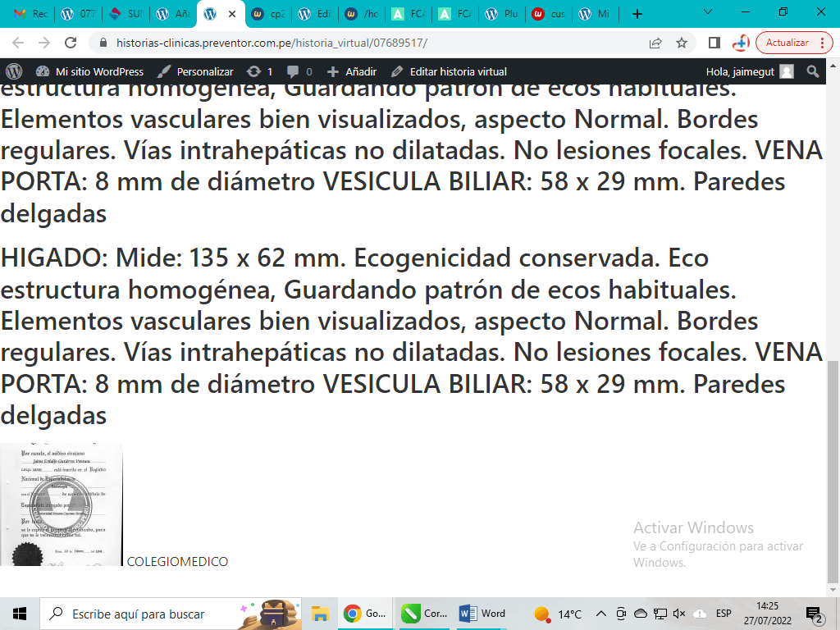Screen dimensions: 840x630
Task: Switch to the 077 WordPress tab
Action: coord(76,14)
